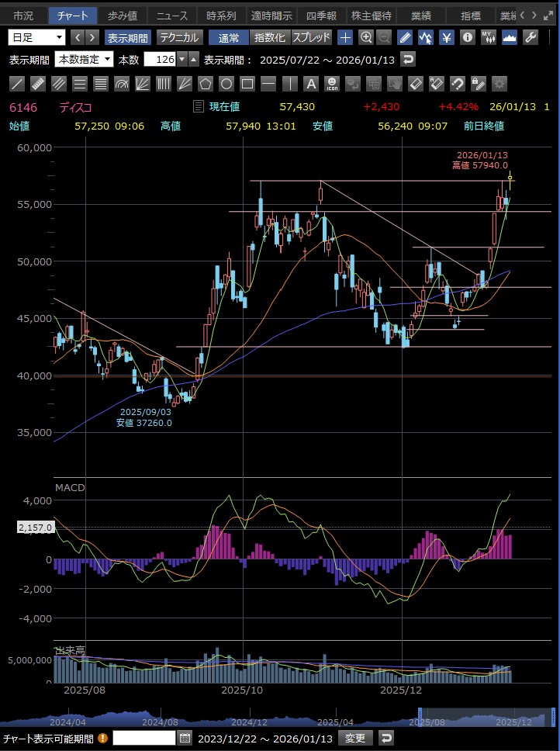The image size is (560, 751).
Task: Switch to the 四季報 tab
Action: click(x=321, y=16)
